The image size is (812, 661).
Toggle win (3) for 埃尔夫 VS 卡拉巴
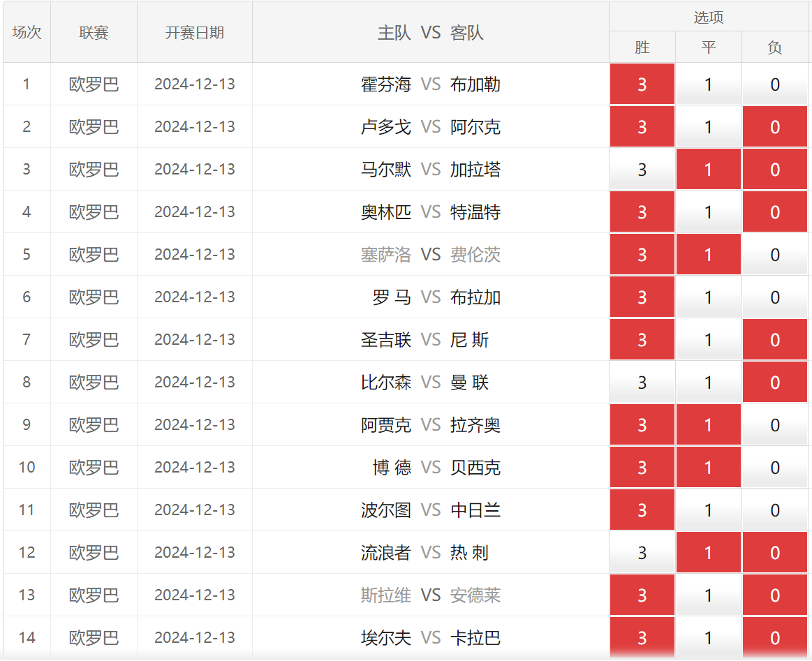642,638
